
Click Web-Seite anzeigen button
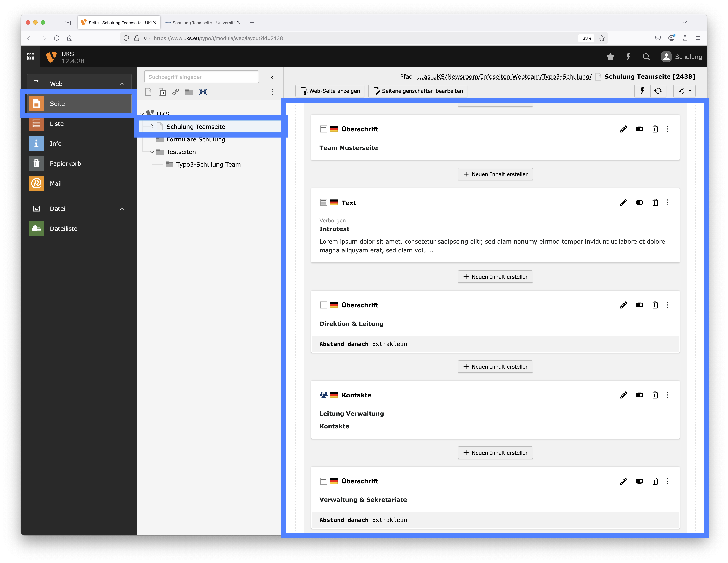click(330, 91)
